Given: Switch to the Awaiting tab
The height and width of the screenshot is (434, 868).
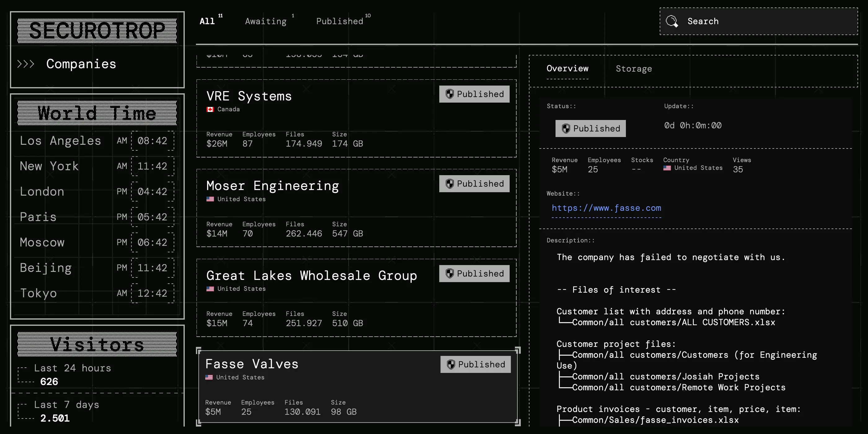Looking at the screenshot, I should (266, 21).
